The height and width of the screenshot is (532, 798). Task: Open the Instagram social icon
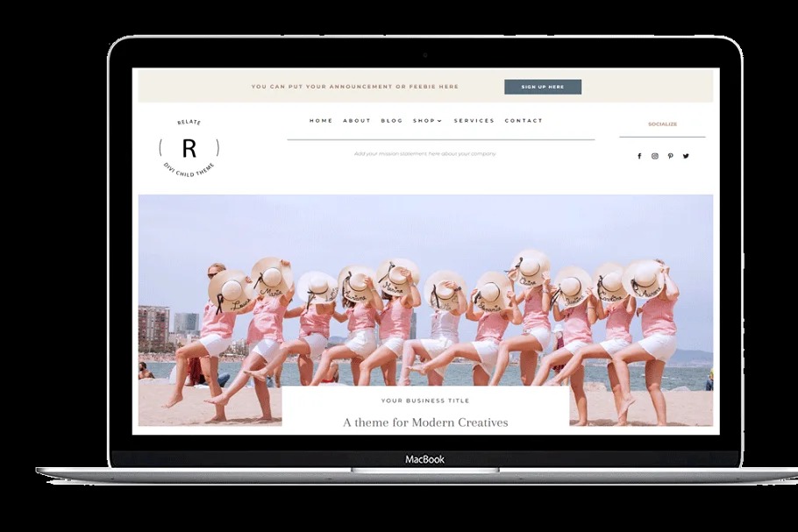[655, 156]
